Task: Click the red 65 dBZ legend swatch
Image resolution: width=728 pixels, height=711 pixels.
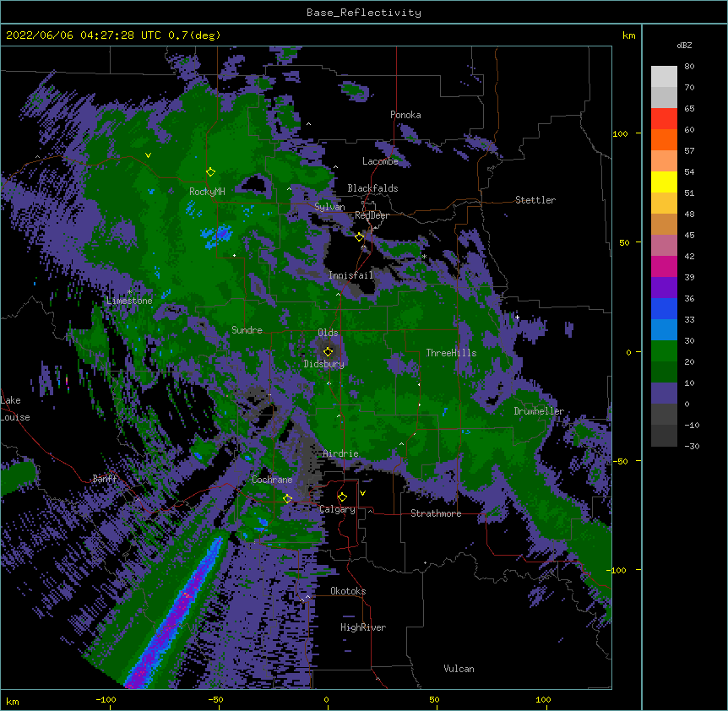Action: point(664,119)
